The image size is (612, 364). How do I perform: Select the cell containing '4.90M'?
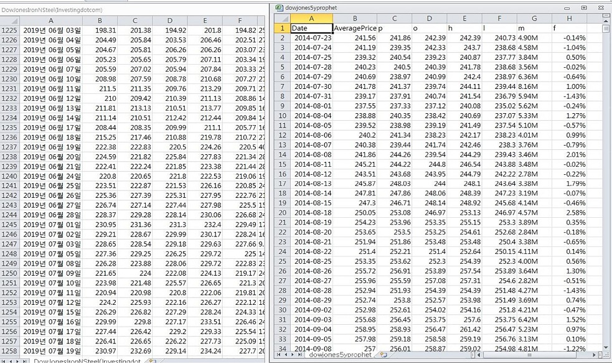click(x=534, y=38)
